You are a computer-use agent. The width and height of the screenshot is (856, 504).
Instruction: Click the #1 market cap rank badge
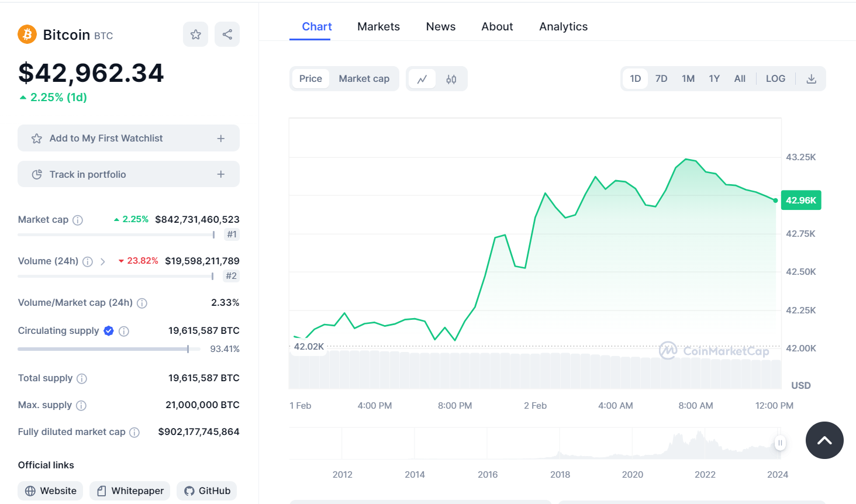232,234
